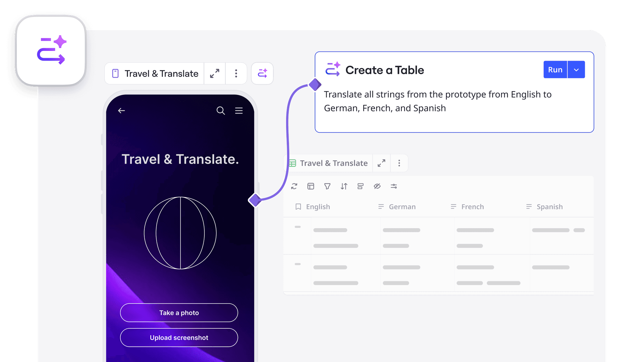Open the group rows icon

[x=361, y=186]
